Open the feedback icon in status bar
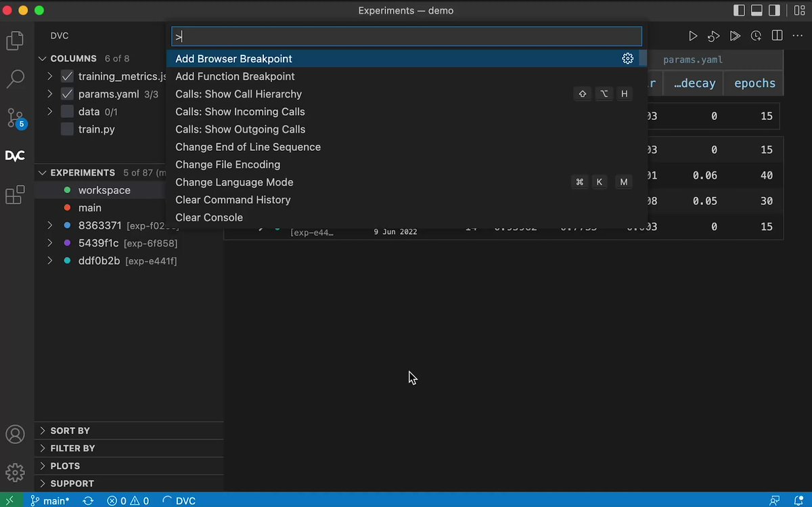 pyautogui.click(x=774, y=501)
